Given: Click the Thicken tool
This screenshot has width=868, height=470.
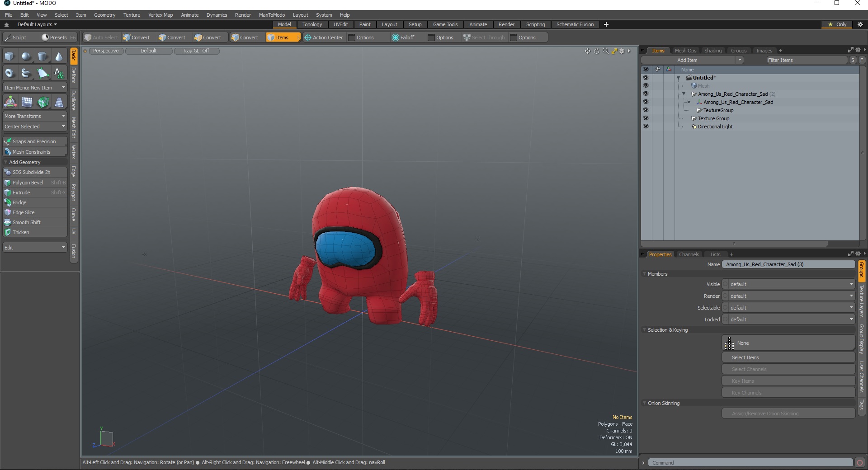Looking at the screenshot, I should point(35,232).
